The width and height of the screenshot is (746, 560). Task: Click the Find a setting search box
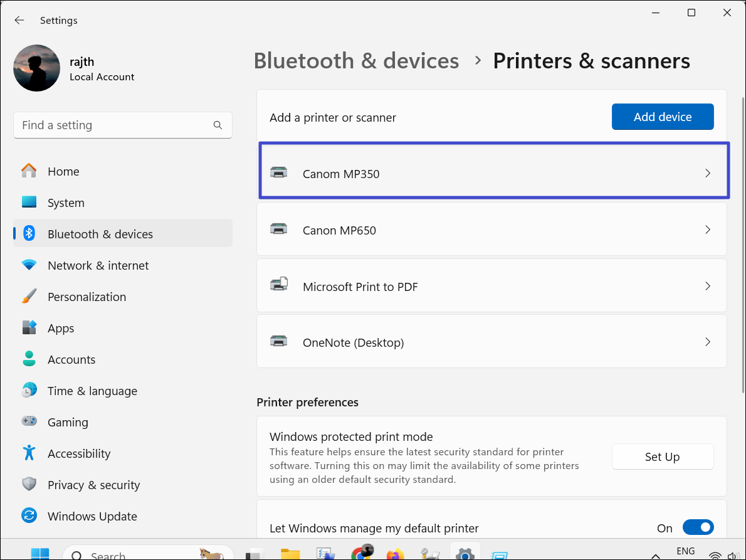pos(116,125)
